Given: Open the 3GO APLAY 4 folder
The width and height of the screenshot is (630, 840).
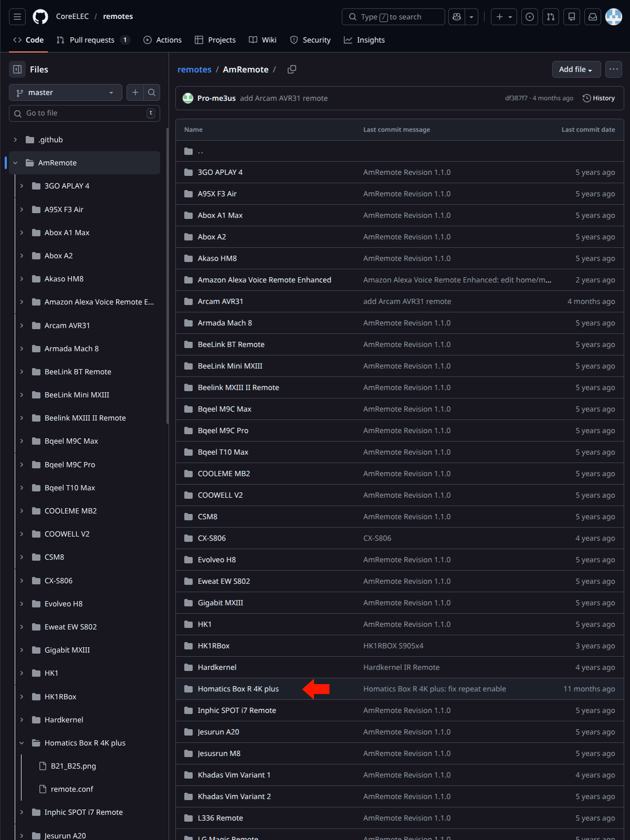Looking at the screenshot, I should coord(220,172).
